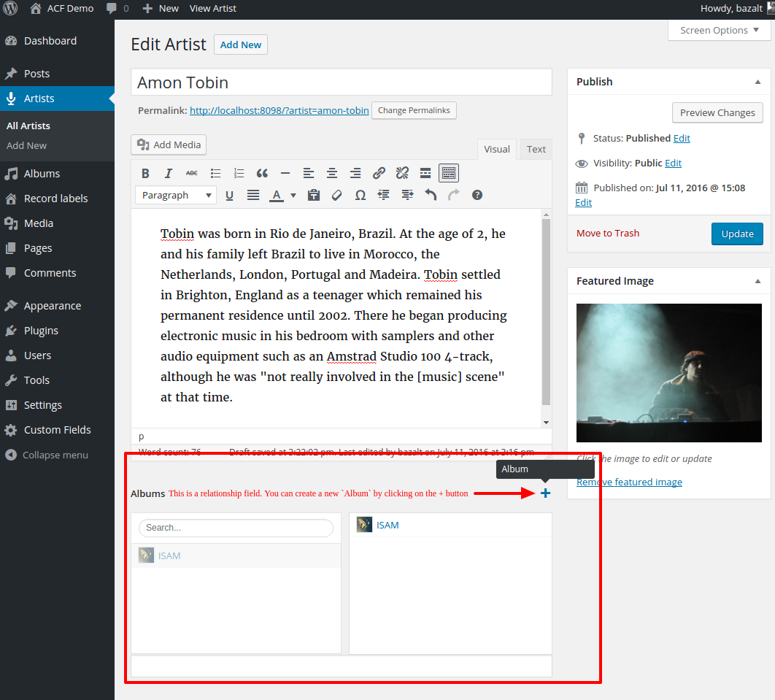Open the artist permalink URL
Image resolution: width=775 pixels, height=700 pixels.
(279, 111)
